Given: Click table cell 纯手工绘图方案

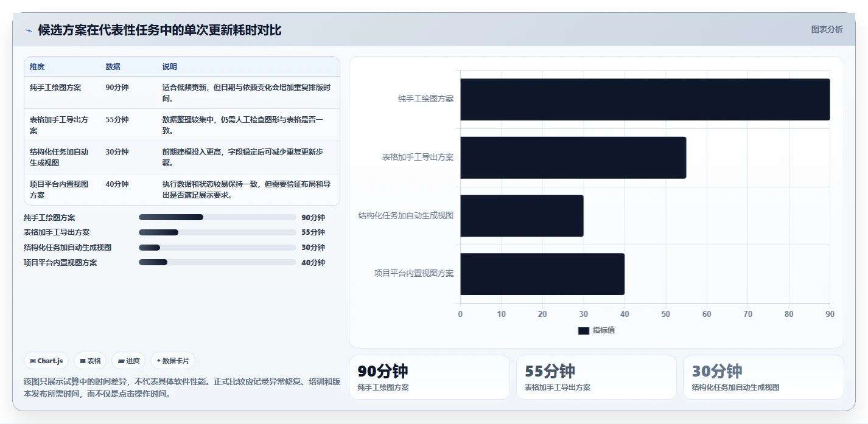Looking at the screenshot, I should pyautogui.click(x=55, y=88).
